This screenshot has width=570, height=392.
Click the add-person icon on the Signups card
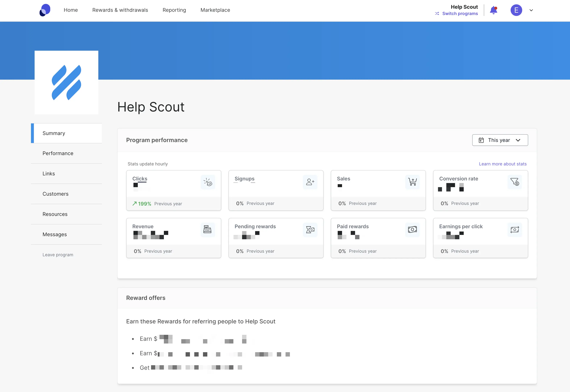(310, 182)
